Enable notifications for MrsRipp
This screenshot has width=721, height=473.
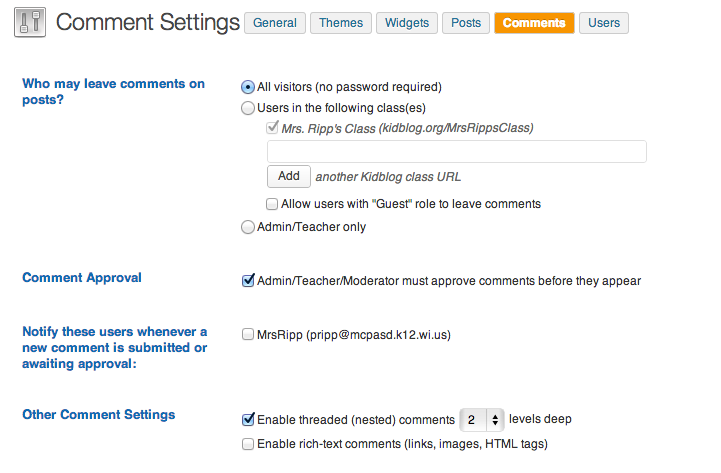coord(248,335)
